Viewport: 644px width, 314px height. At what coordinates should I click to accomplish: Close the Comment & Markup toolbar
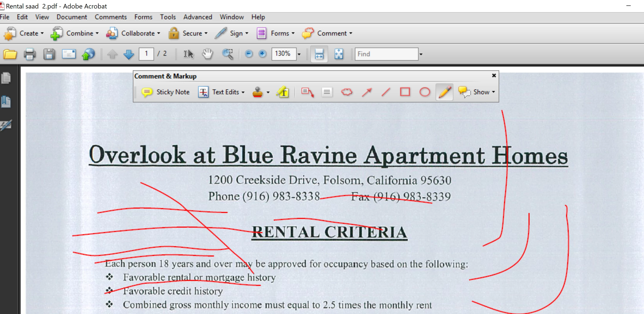tap(494, 76)
